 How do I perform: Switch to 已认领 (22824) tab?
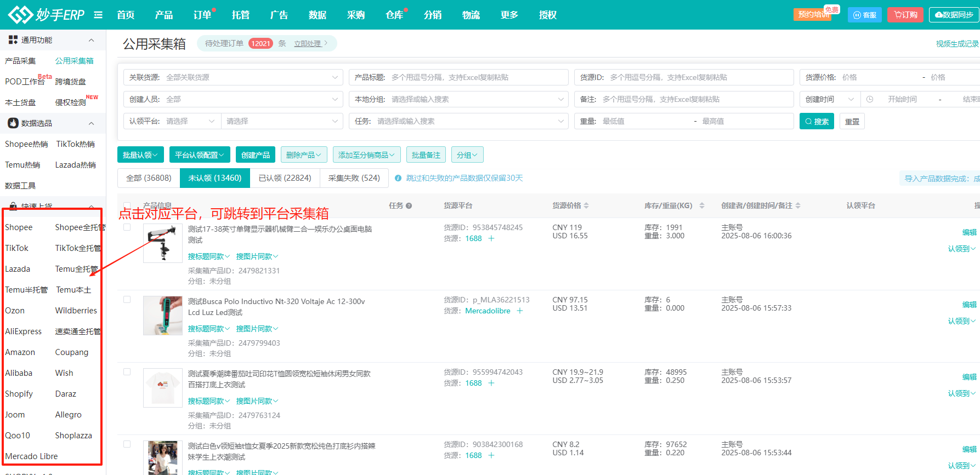pos(285,178)
